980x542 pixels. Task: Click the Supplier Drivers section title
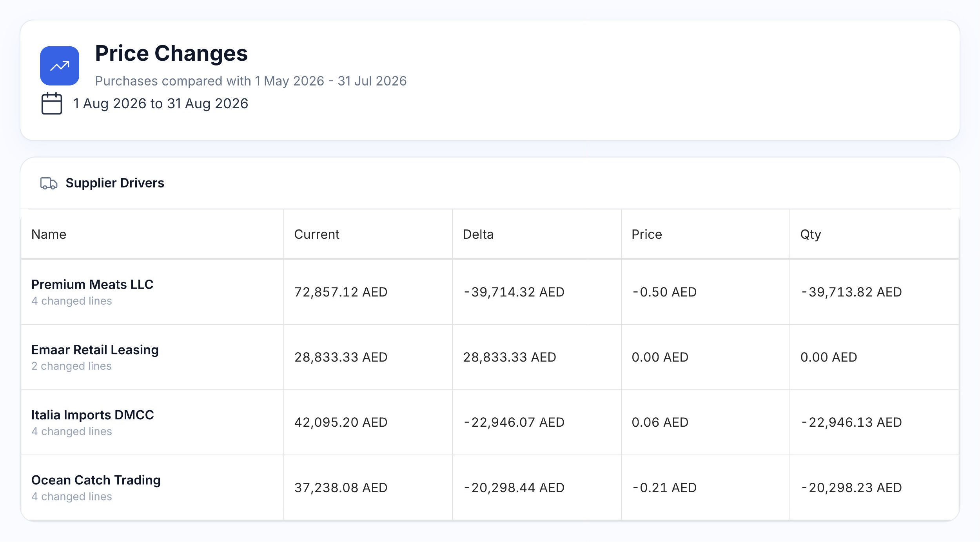point(115,183)
